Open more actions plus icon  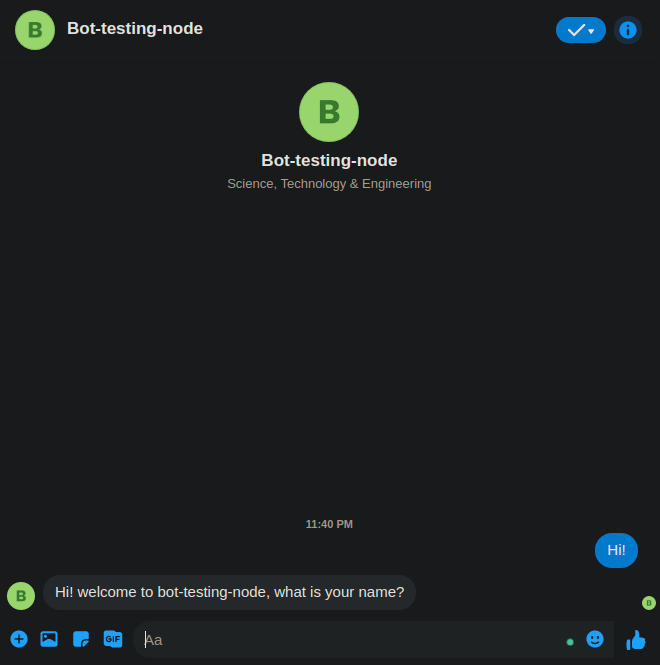click(x=19, y=639)
